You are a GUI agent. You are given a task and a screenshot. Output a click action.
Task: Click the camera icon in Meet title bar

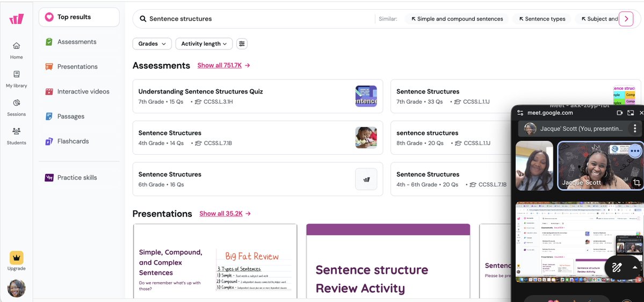(x=620, y=113)
